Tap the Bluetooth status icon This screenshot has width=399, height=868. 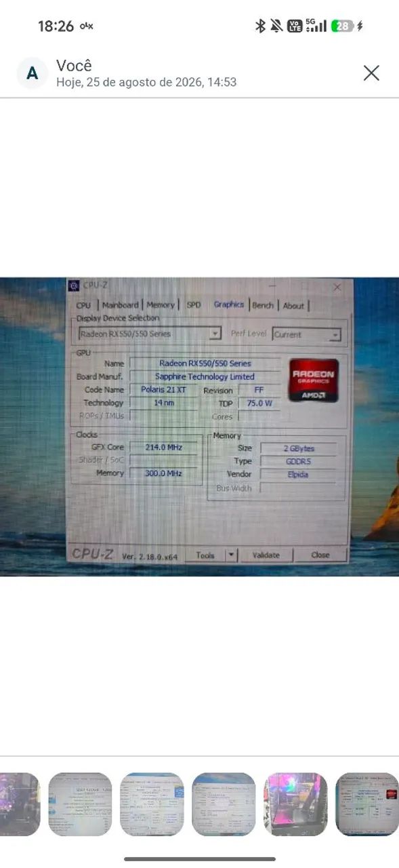click(x=259, y=26)
